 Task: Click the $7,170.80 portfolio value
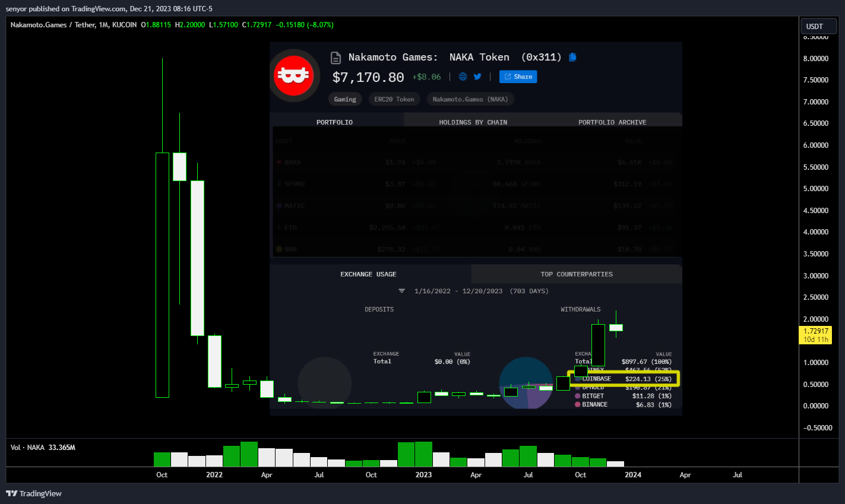pos(368,77)
